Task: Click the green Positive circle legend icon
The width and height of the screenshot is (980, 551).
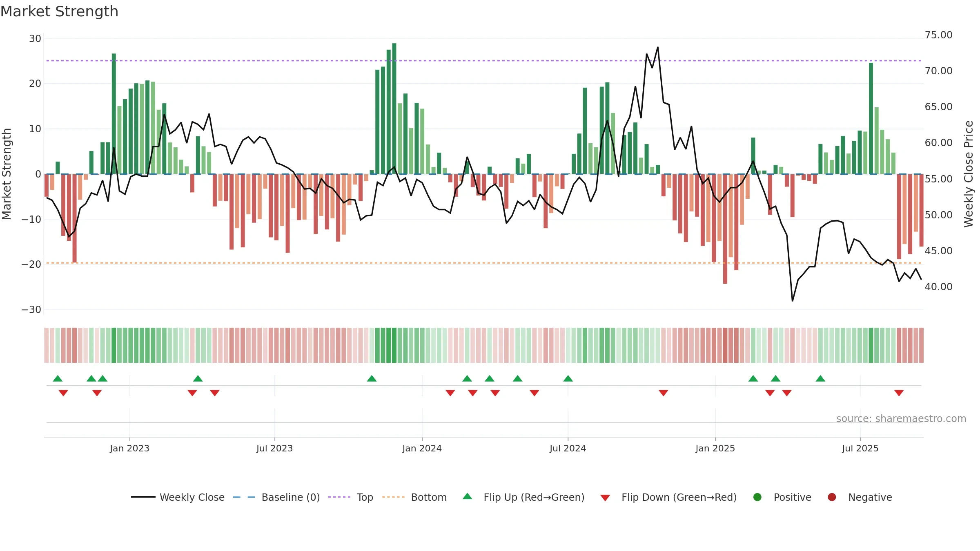Action: (757, 497)
